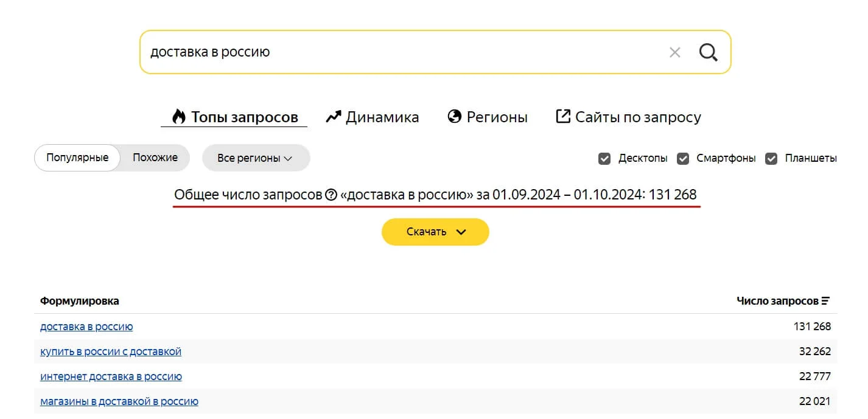
Task: Open the Динамика tab
Action: pos(382,117)
